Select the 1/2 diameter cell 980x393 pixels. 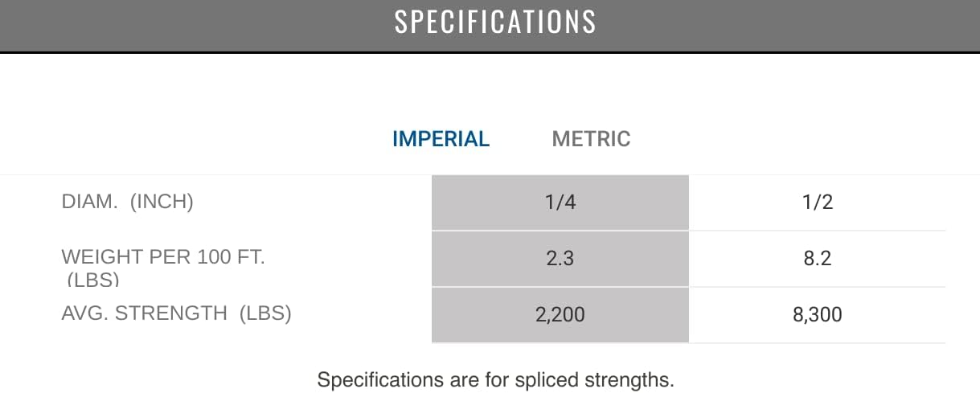click(x=818, y=203)
